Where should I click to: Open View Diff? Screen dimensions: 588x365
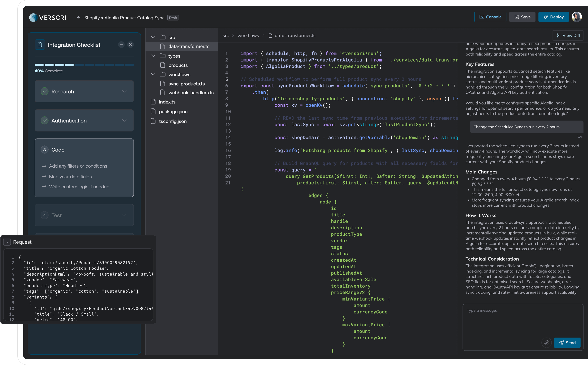click(x=568, y=35)
